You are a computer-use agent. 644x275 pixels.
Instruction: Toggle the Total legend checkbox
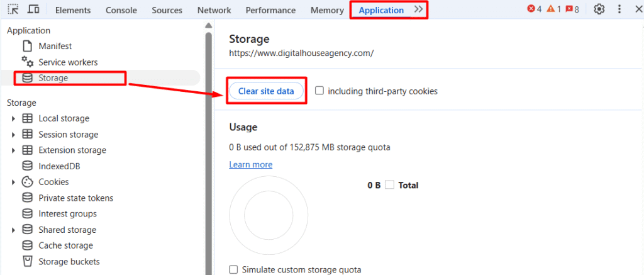point(390,185)
